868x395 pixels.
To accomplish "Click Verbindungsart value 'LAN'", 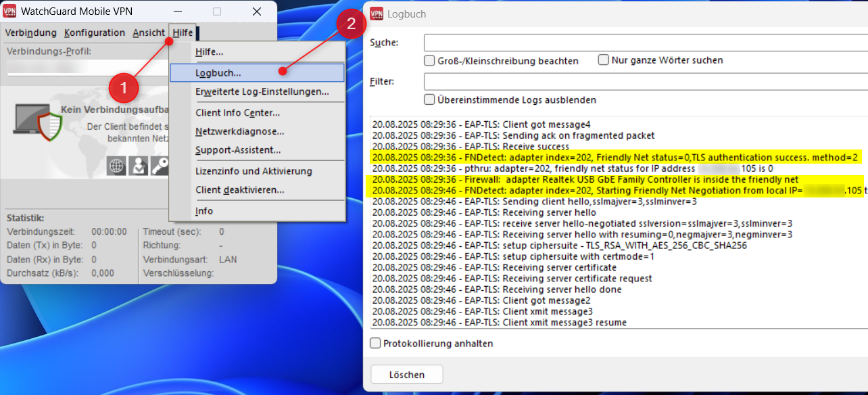I will pos(228,260).
